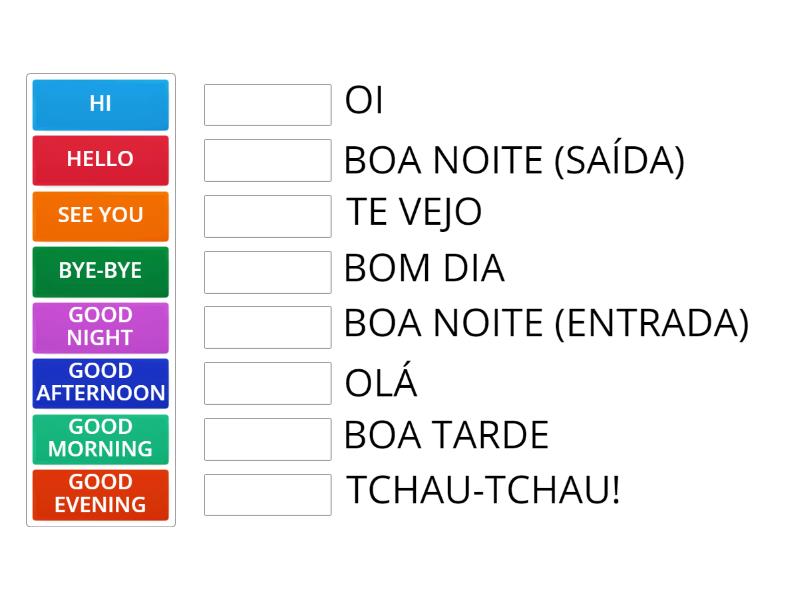Viewport: 800px width, 600px height.
Task: Select the GOOD AFTERNOON tile
Action: (x=100, y=383)
